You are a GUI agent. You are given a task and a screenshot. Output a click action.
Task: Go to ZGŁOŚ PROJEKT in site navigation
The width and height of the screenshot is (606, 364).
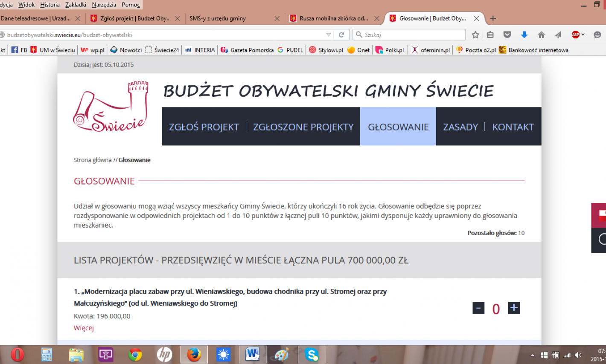tap(204, 127)
